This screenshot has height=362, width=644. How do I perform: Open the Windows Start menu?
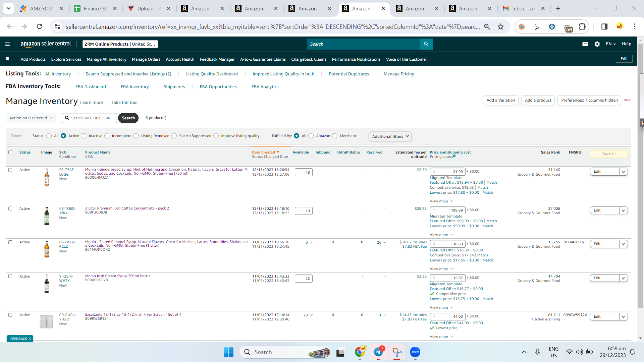228,352
